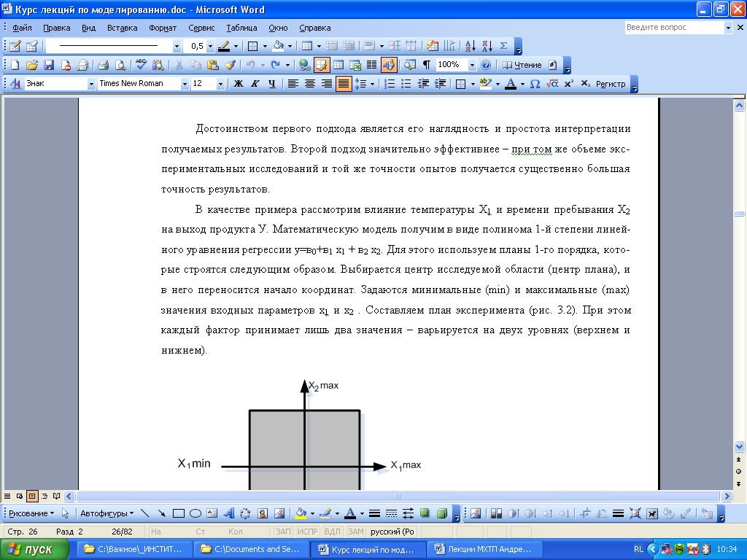Insert a hyperlink with the globe icon
The width and height of the screenshot is (747, 560).
click(304, 65)
